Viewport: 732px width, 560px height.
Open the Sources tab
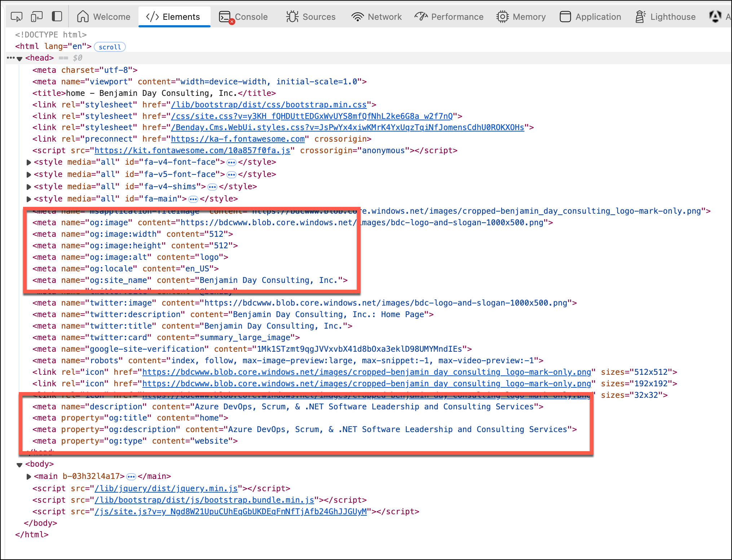coord(311,17)
